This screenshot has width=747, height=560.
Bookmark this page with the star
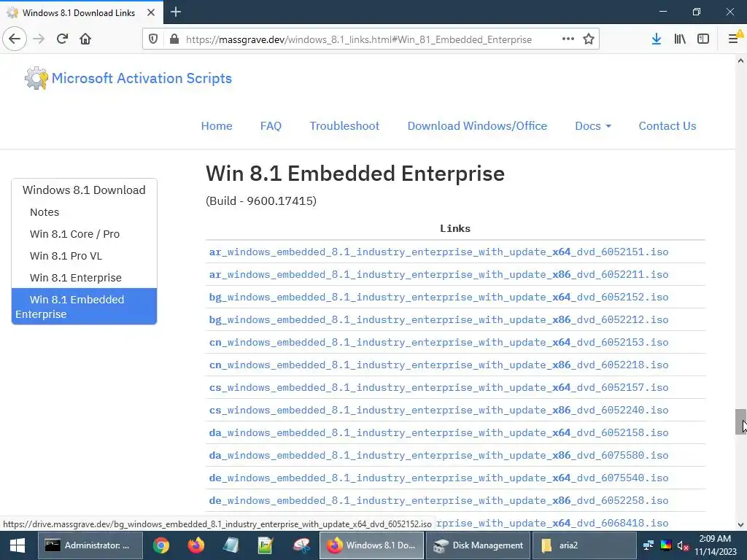click(589, 39)
